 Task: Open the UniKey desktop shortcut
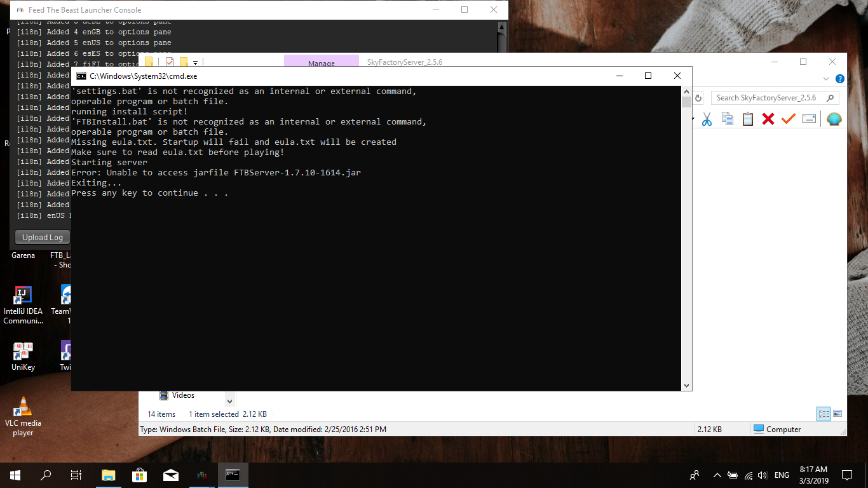pyautogui.click(x=23, y=356)
